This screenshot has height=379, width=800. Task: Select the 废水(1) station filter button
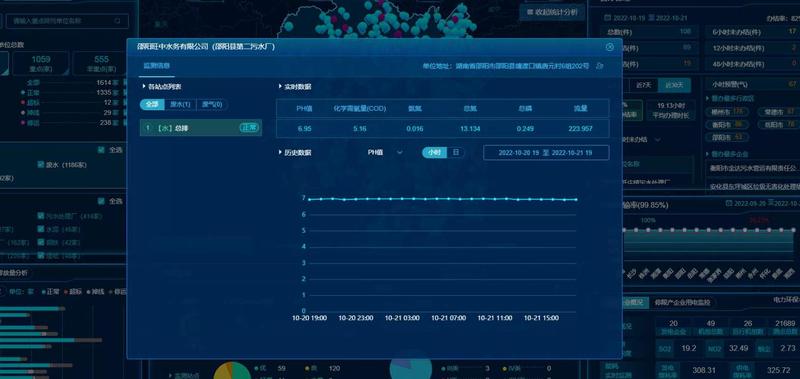[x=180, y=105]
